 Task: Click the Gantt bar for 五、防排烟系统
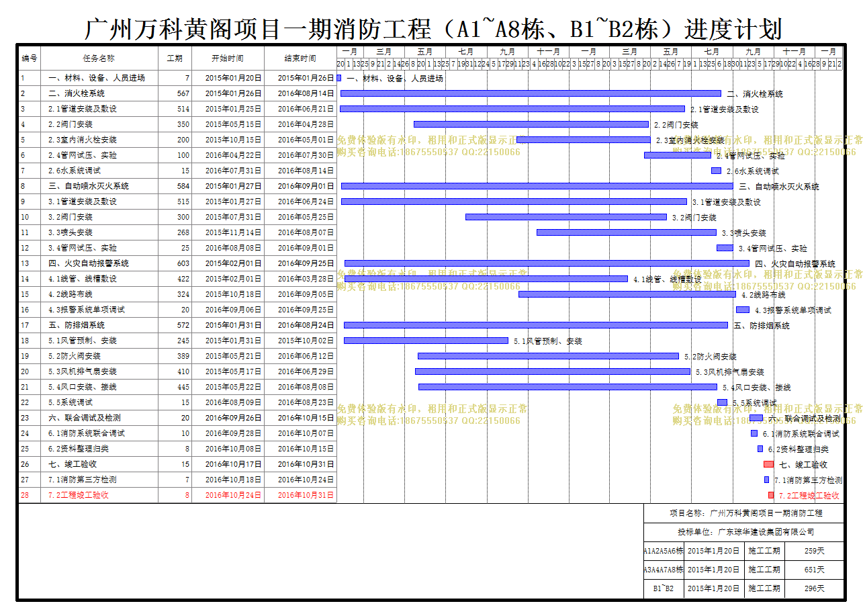(536, 325)
